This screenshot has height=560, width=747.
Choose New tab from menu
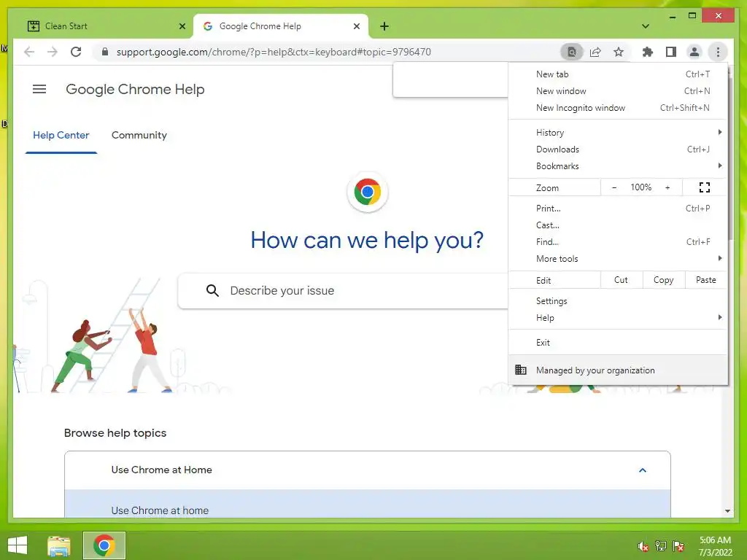618,74
